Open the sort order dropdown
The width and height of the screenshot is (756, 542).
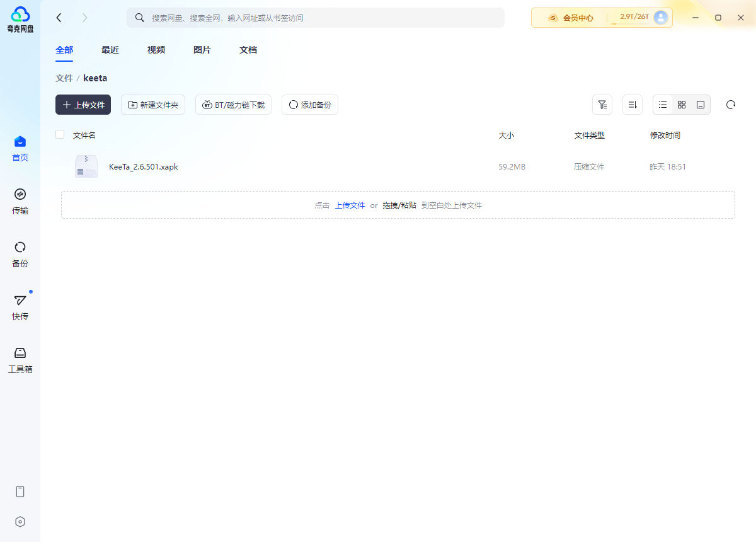click(633, 105)
